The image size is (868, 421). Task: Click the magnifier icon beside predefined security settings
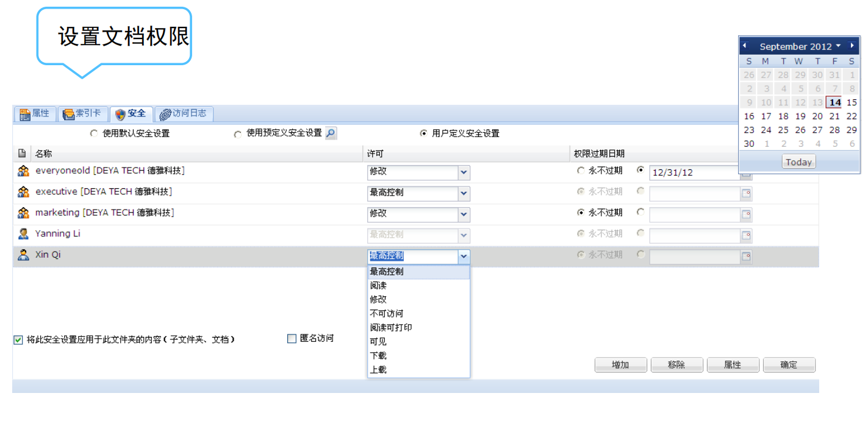point(331,133)
